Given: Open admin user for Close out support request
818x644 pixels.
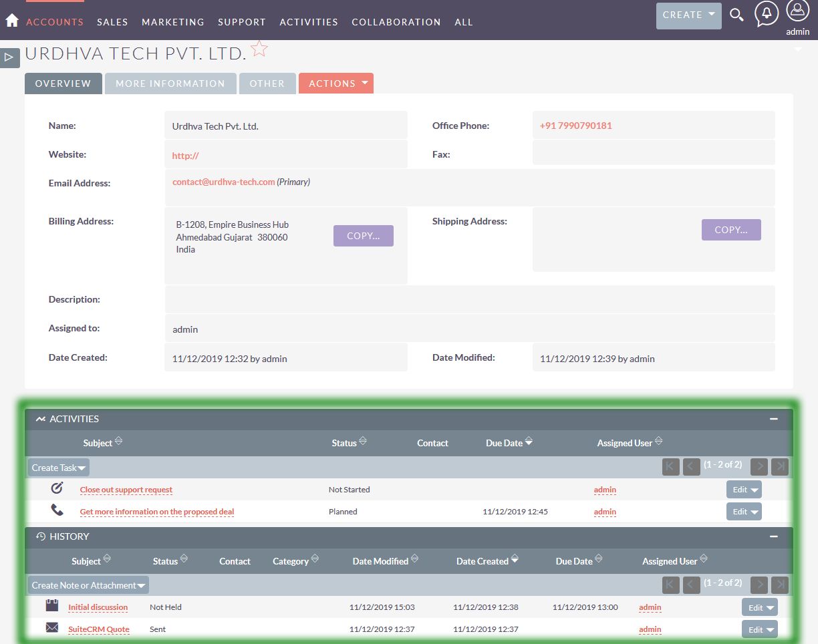Looking at the screenshot, I should [605, 490].
